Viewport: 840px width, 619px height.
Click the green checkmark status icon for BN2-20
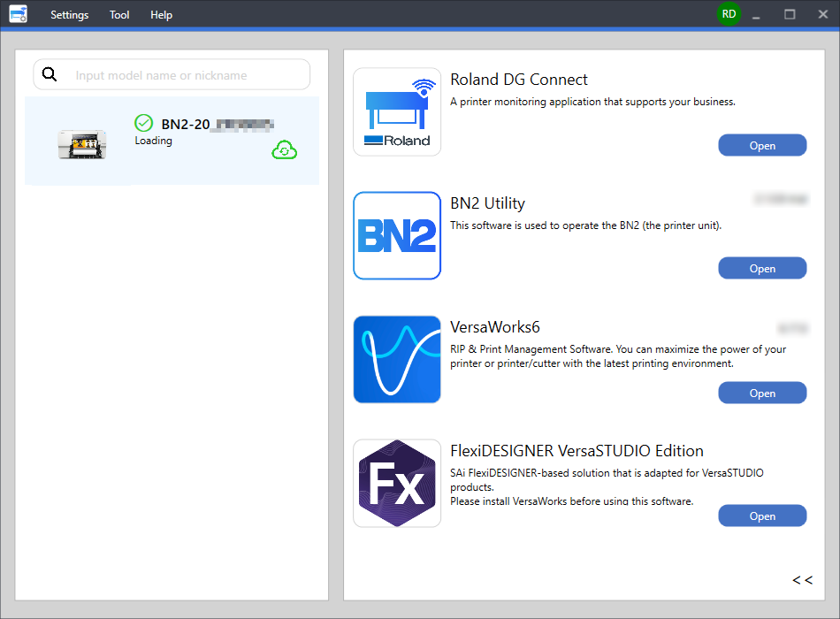(x=143, y=123)
